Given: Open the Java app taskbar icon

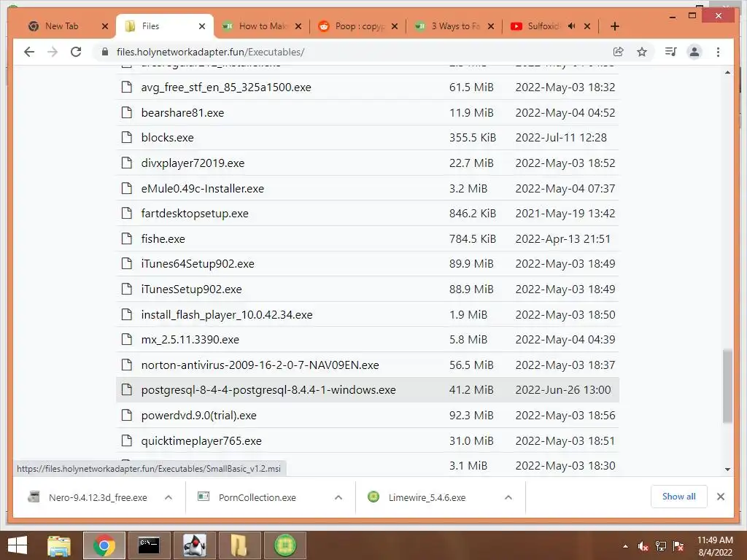Looking at the screenshot, I should [x=194, y=545].
